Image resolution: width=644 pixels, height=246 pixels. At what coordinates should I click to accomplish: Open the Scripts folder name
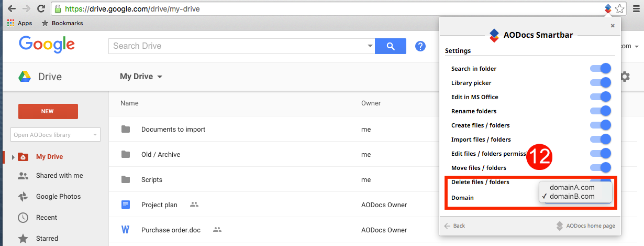coord(152,179)
